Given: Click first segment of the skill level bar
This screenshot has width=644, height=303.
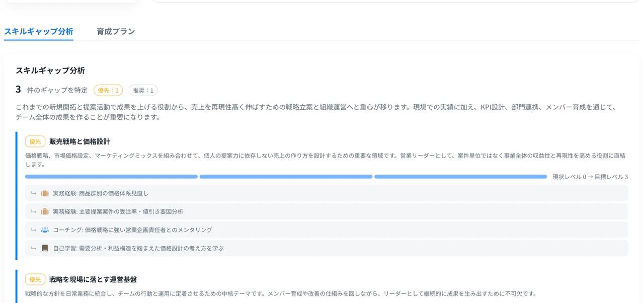Looking at the screenshot, I should [x=111, y=177].
